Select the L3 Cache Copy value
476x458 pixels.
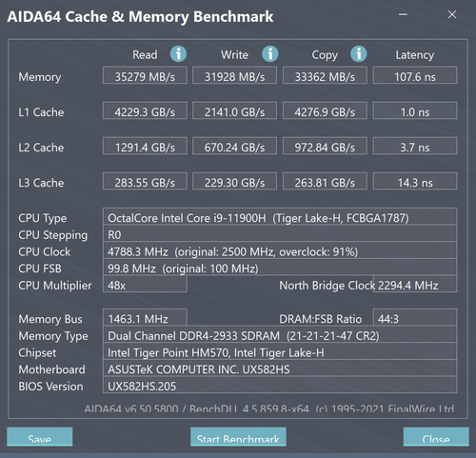[x=325, y=181]
